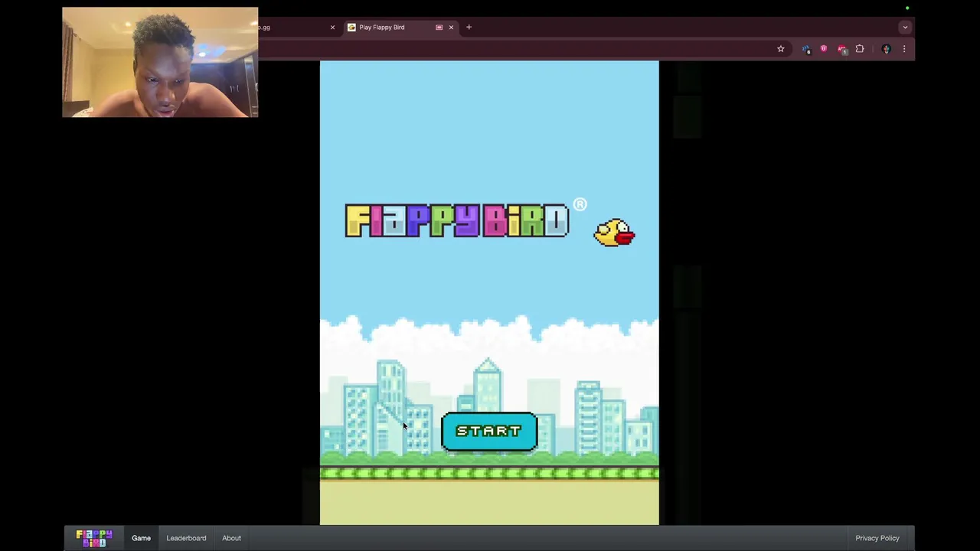Start the Flappy Bird game

[x=489, y=432]
